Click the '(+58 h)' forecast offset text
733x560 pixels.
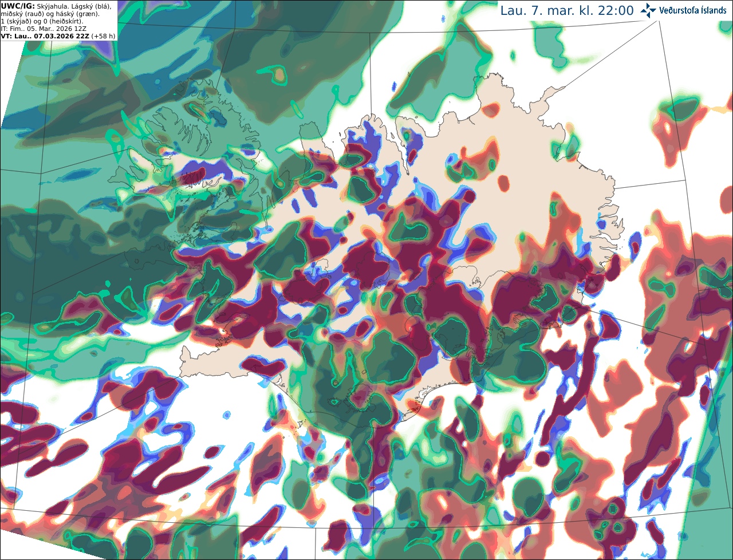click(103, 36)
